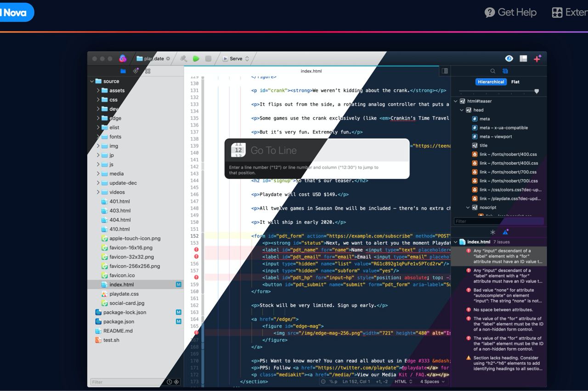This screenshot has height=391, width=588.
Task: Switch to Flat symbol view
Action: [515, 82]
